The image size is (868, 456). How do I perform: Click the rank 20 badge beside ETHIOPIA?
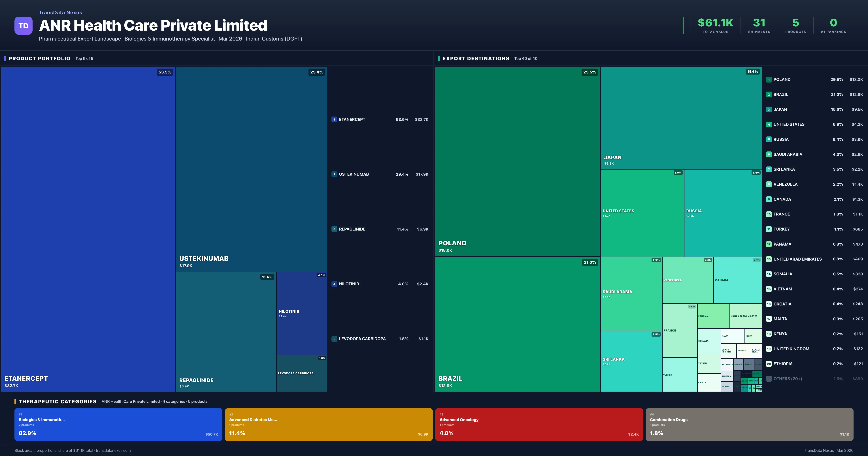coord(769,364)
